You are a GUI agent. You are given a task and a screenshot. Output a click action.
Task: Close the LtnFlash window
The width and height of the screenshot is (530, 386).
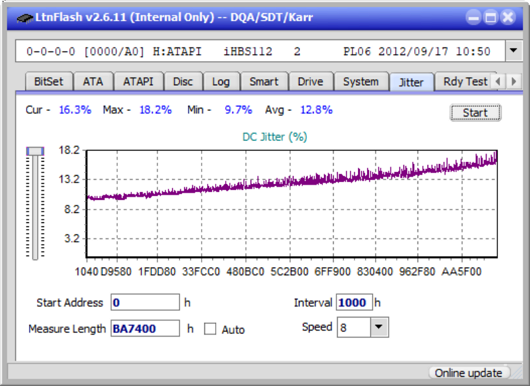tap(508, 17)
